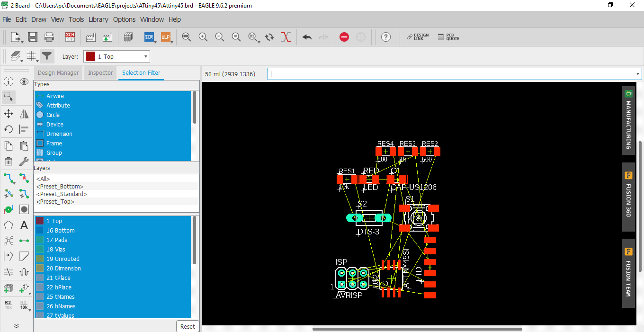This screenshot has height=332, width=644.
Task: Click the red Top layer color swatch
Action: coord(90,56)
